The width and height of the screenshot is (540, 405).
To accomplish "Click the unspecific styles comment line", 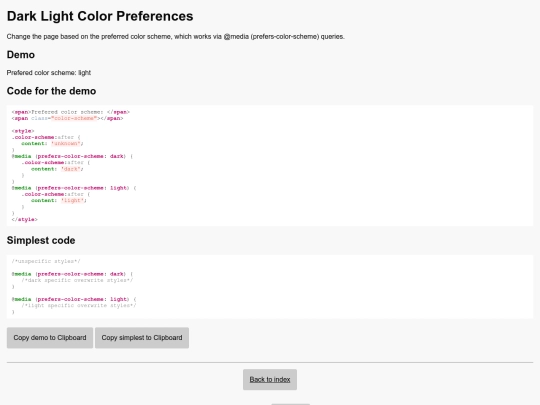I will pos(46,261).
